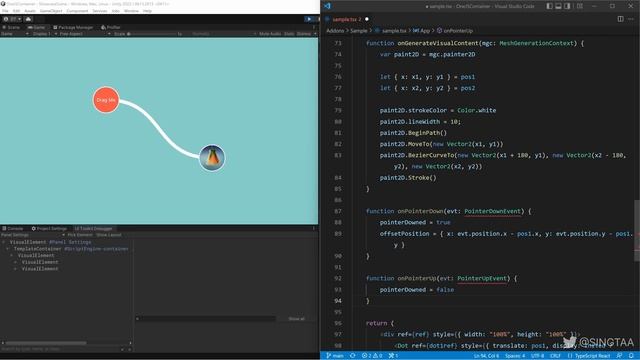Collapse the TemplateContainer tree node
This screenshot has width=640, height=360.
[x=8, y=249]
